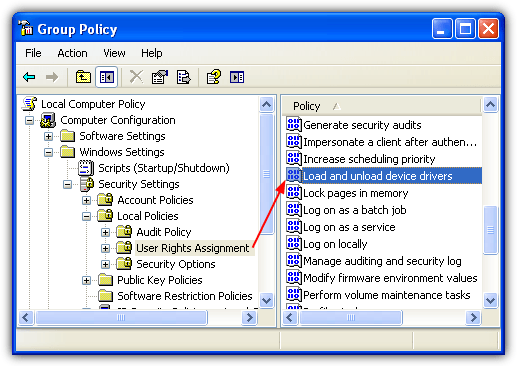The width and height of the screenshot is (517, 366).
Task: Click the rightmost pane toggle toolbar icon
Action: pyautogui.click(x=237, y=77)
